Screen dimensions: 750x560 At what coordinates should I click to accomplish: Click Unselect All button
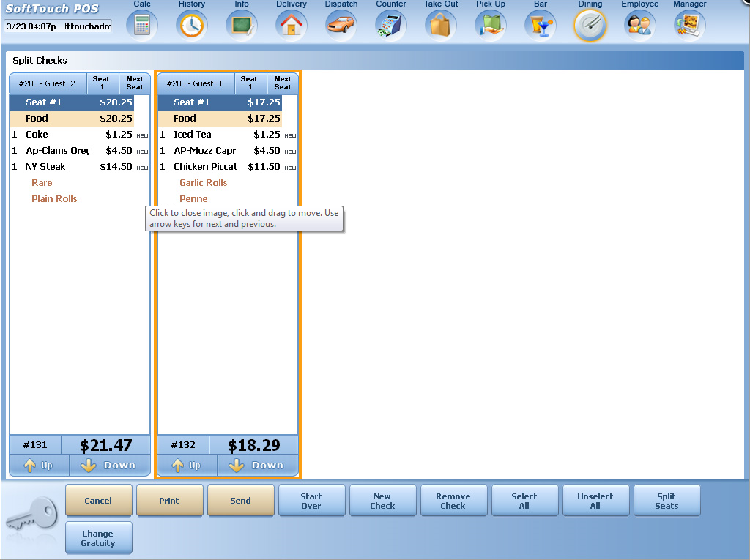pyautogui.click(x=595, y=500)
